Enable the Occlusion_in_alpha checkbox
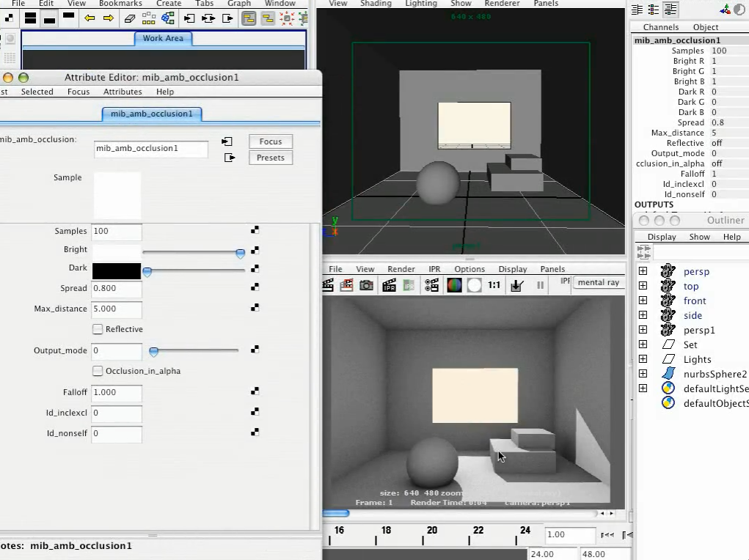 (98, 371)
